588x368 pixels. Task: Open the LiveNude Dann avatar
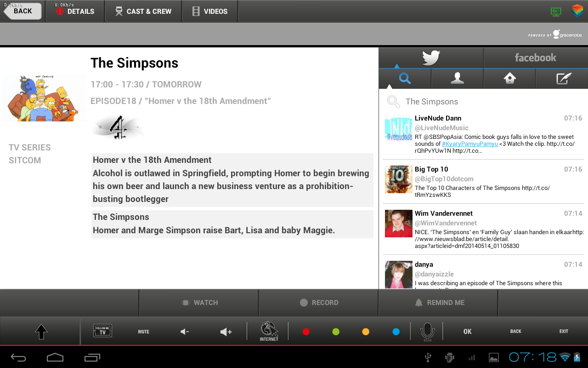[x=398, y=128]
